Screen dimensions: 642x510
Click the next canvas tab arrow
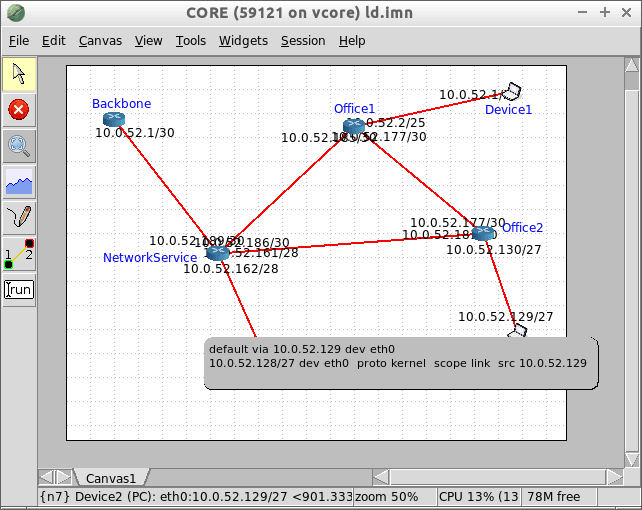tap(63, 477)
